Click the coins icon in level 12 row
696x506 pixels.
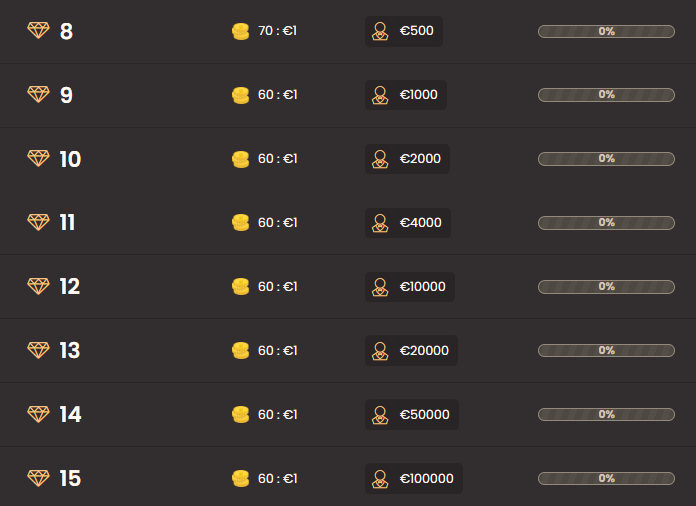(240, 287)
